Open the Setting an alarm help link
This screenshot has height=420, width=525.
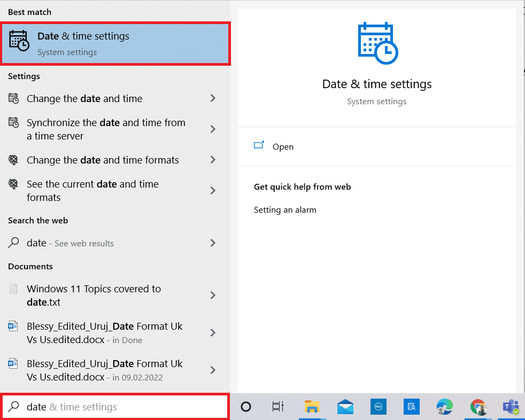284,209
